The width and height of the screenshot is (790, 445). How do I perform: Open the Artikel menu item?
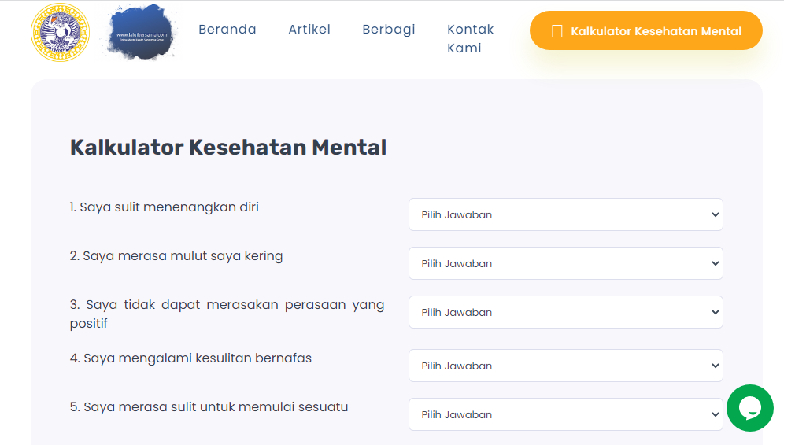pyautogui.click(x=309, y=29)
